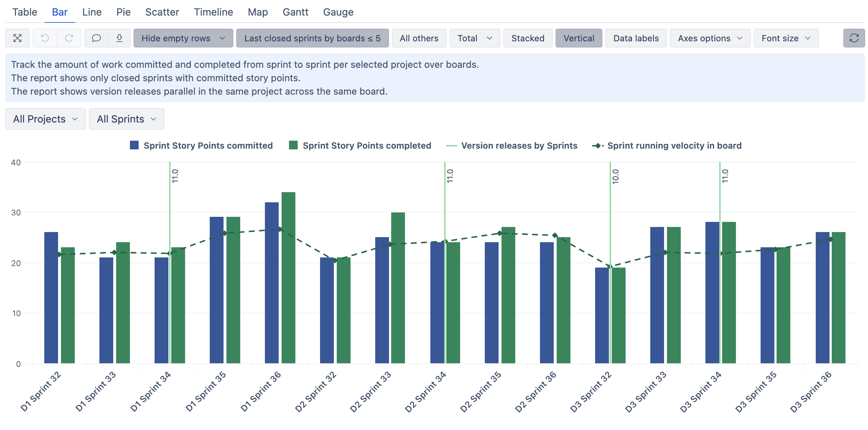Refresh the report
This screenshot has height=430, width=868.
pos(854,38)
